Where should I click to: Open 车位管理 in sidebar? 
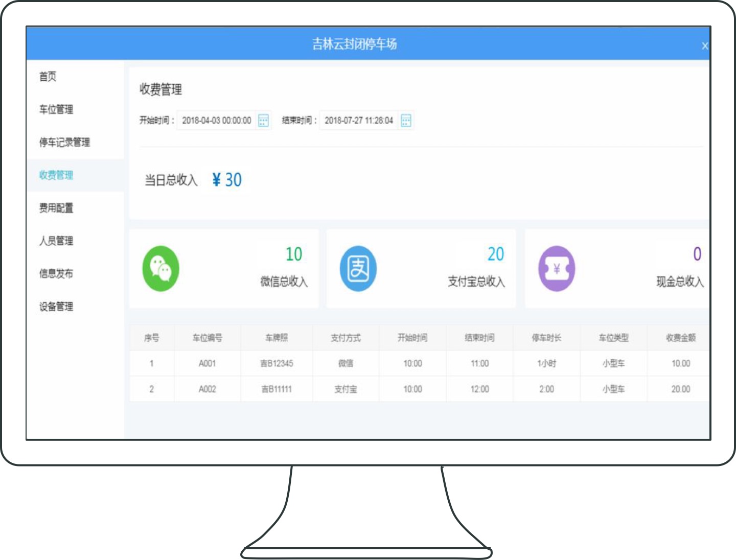pos(56,109)
